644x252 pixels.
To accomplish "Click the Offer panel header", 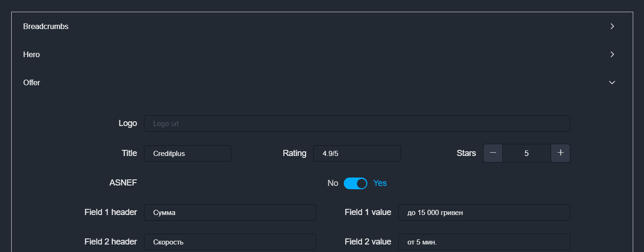I will point(322,82).
